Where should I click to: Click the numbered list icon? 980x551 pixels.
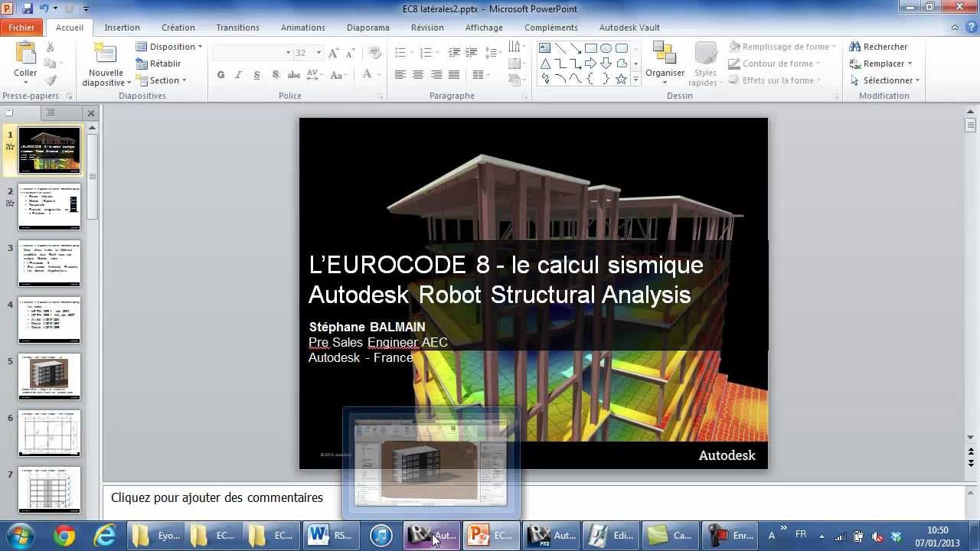pos(426,53)
